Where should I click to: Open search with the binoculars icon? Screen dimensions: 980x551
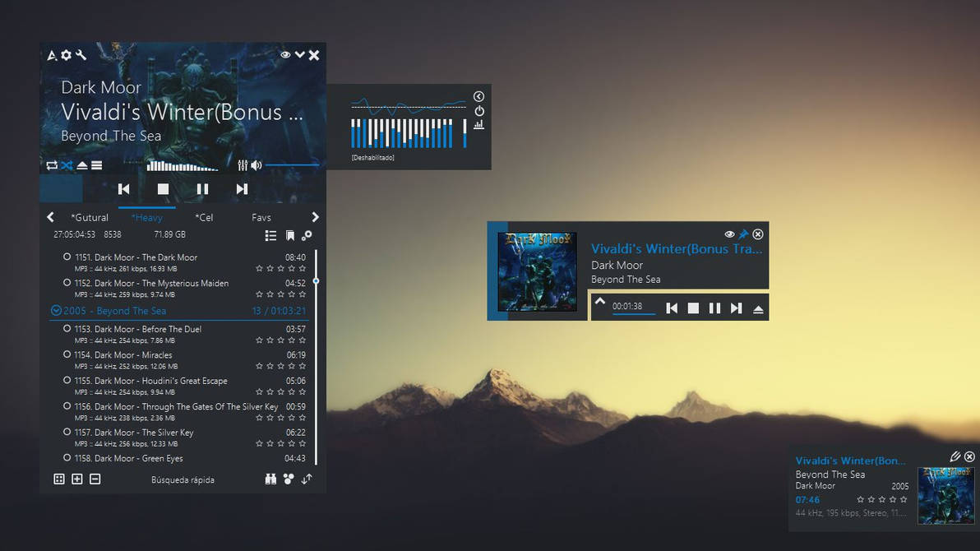[x=270, y=479]
